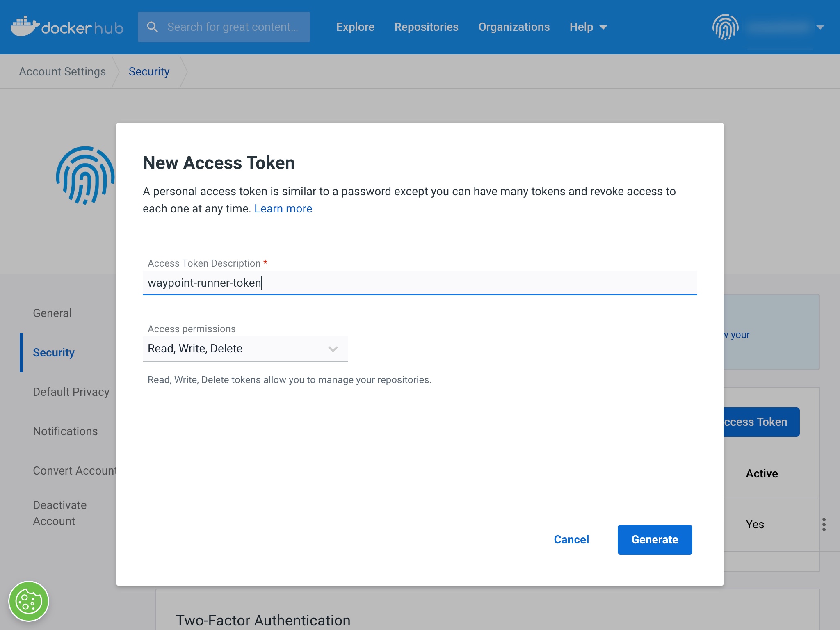Open the Access permissions dropdown

[245, 349]
